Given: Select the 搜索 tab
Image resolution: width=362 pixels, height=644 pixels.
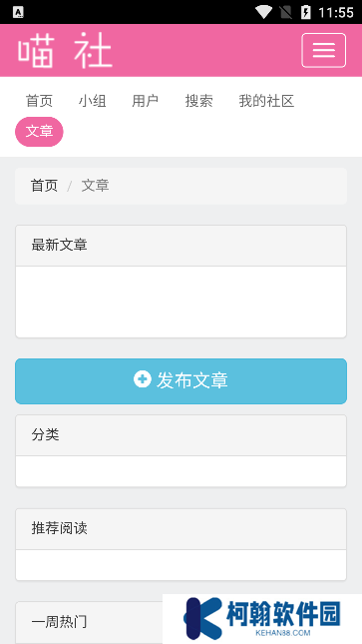Looking at the screenshot, I should click(x=198, y=101).
